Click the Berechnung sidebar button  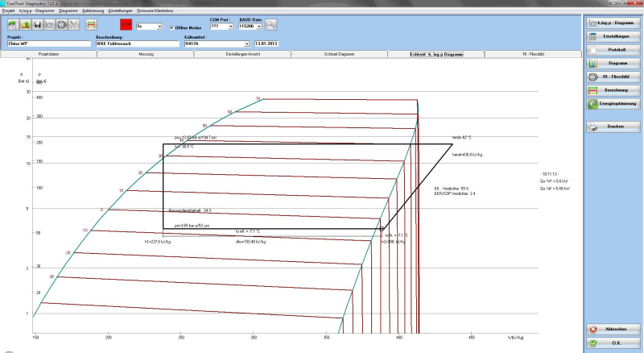613,90
